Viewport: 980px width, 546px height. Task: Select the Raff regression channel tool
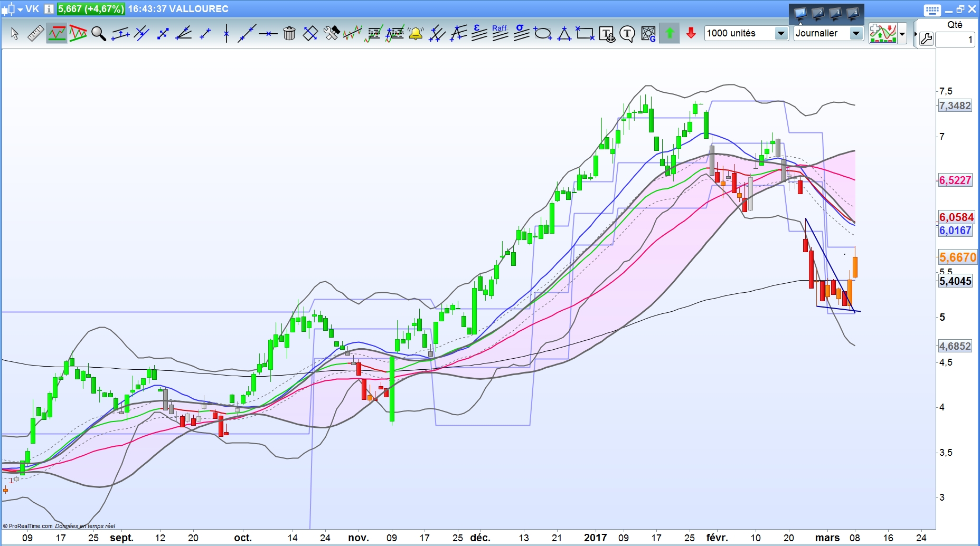click(500, 33)
